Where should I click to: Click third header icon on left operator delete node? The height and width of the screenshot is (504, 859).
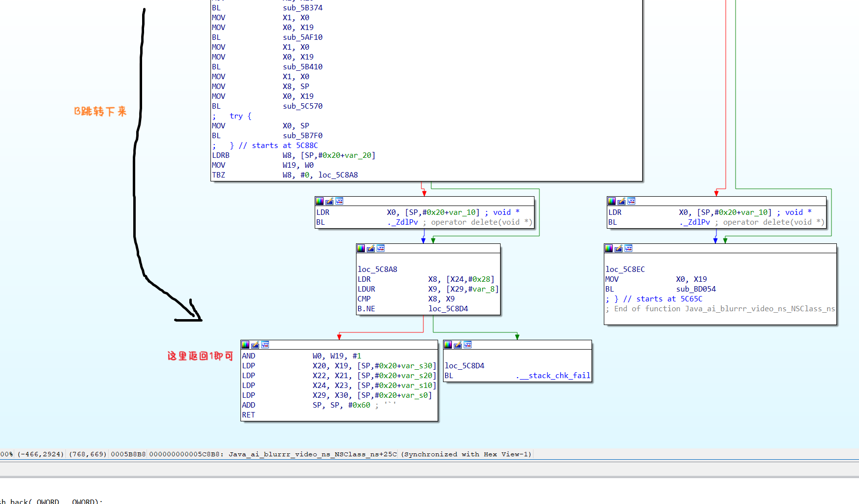(339, 201)
